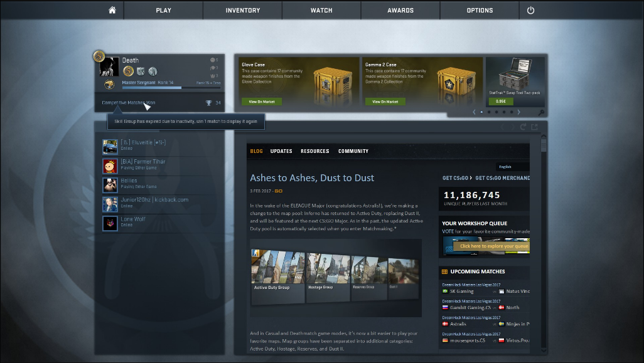Click Bellies' avatar picture
Image resolution: width=644 pixels, height=363 pixels.
[110, 185]
